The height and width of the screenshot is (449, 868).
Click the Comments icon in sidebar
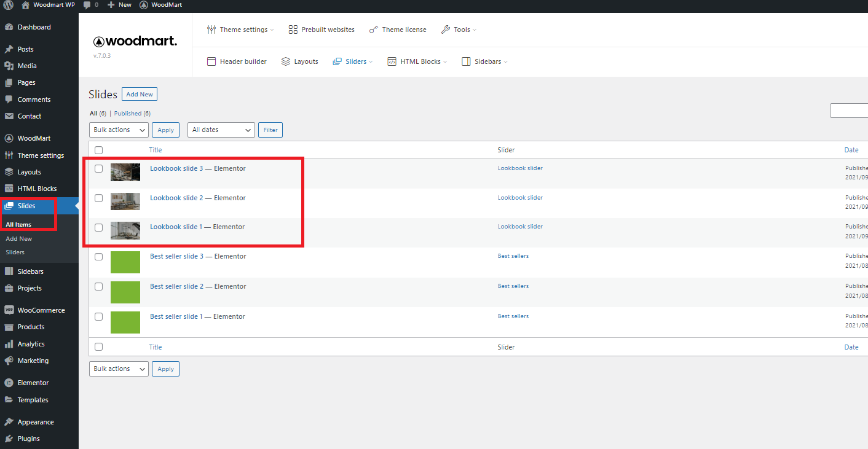click(9, 100)
